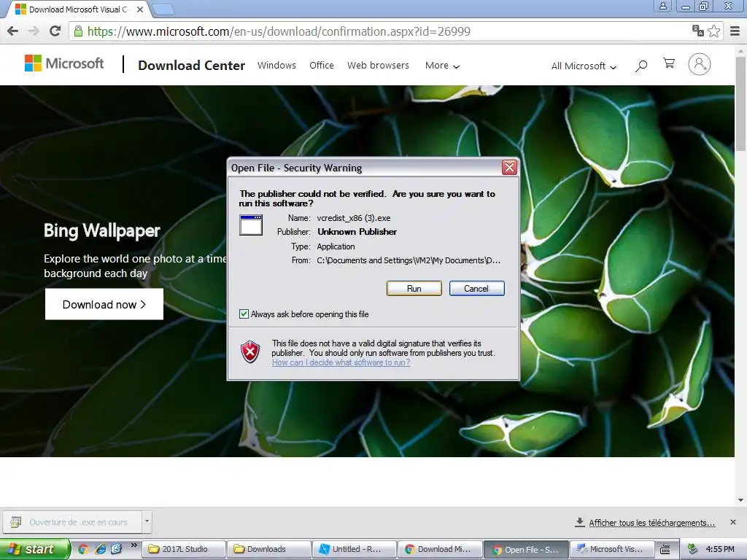This screenshot has width=747, height=560.
Task: Click the third quick launch icon
Action: click(x=116, y=549)
